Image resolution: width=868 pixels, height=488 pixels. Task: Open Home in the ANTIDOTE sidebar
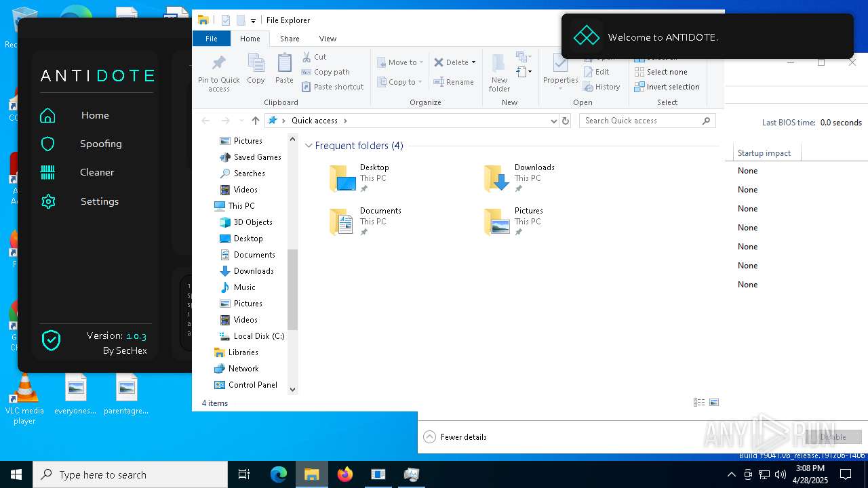(95, 115)
